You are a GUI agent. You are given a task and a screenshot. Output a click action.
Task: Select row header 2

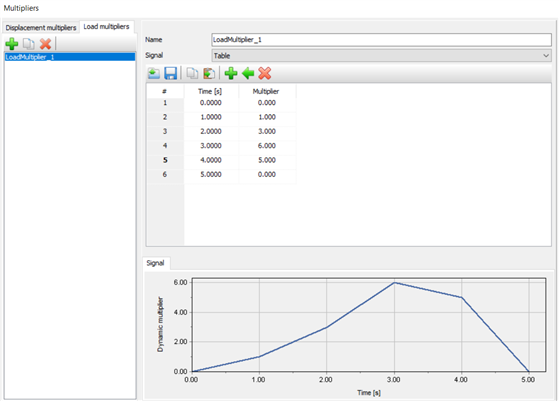pos(165,117)
